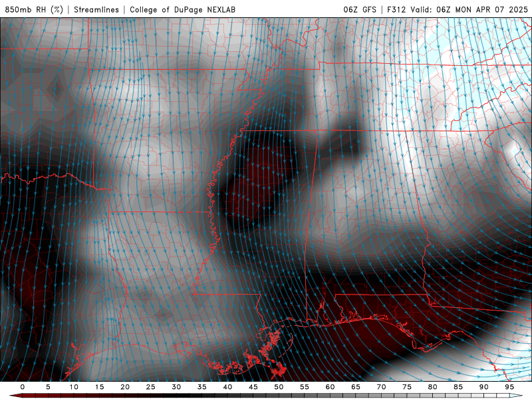Image resolution: width=532 pixels, height=399 pixels.
Task: Click "Valid: 06Z MON APR 07 2025" text
Action: (469, 9)
